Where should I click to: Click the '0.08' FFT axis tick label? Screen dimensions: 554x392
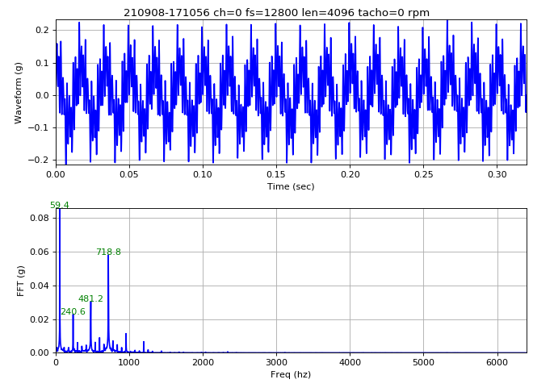39,218
